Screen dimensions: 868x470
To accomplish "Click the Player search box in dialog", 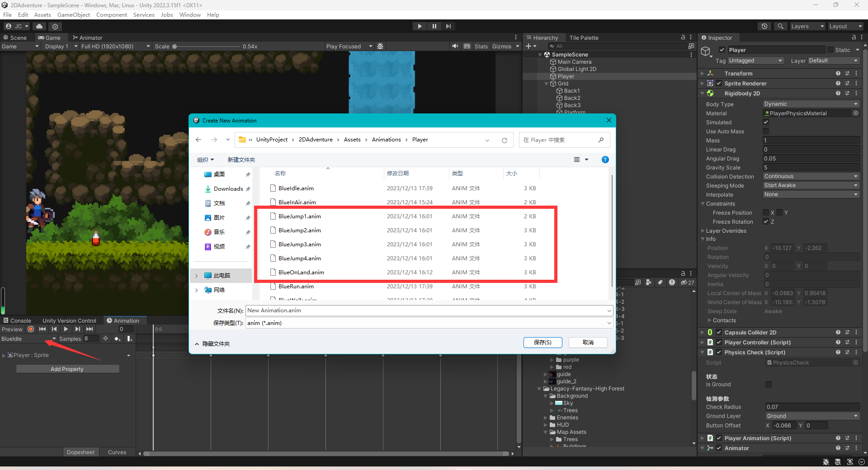I will click(564, 140).
